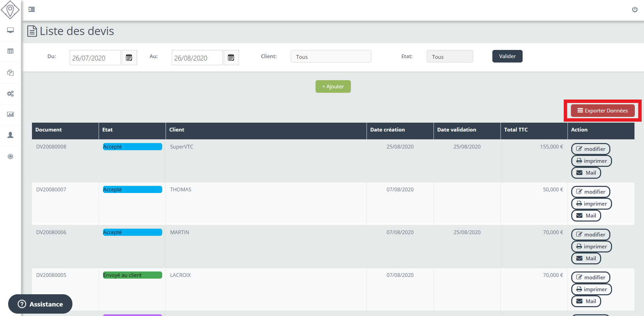Click modifier for quote DV20080008

click(x=591, y=149)
